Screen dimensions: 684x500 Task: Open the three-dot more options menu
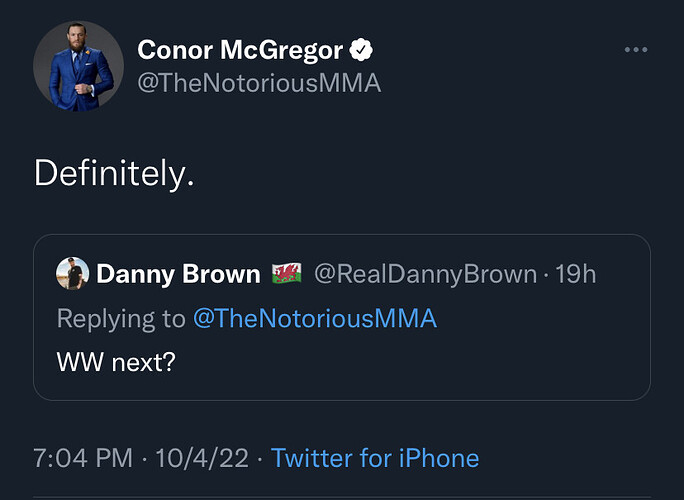coord(636,50)
